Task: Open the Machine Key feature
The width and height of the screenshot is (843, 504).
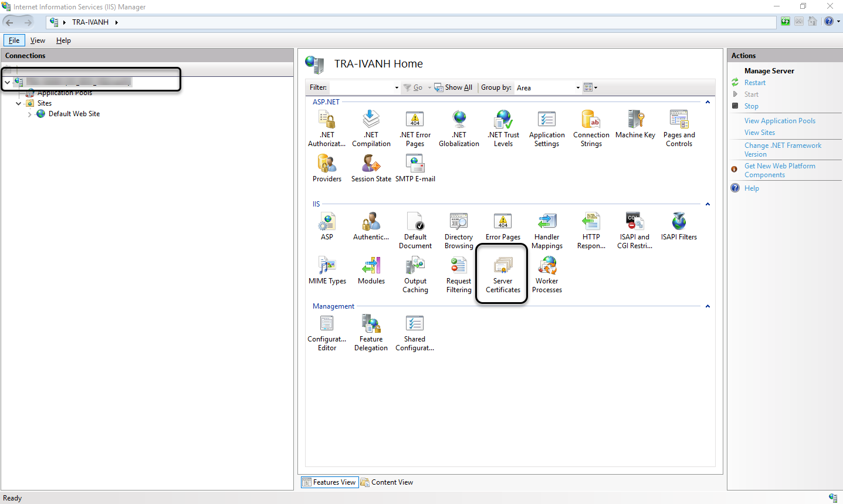Action: click(x=635, y=124)
